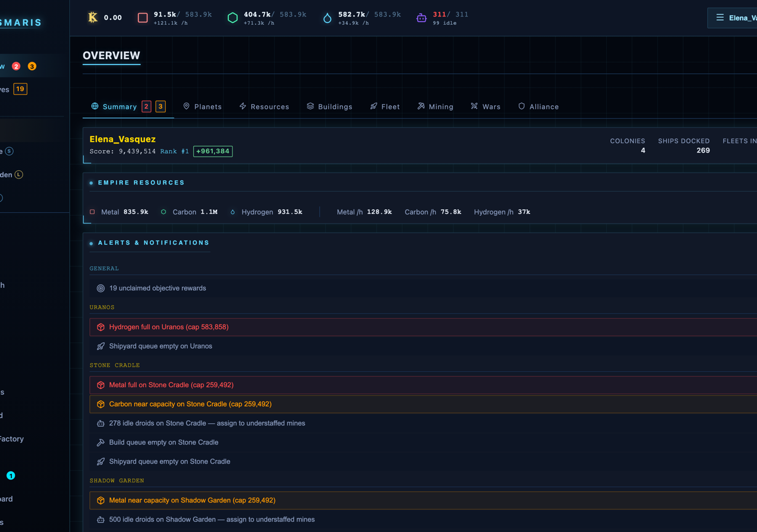The height and width of the screenshot is (532, 757).
Task: Click the 99 idle droids text
Action: point(445,23)
